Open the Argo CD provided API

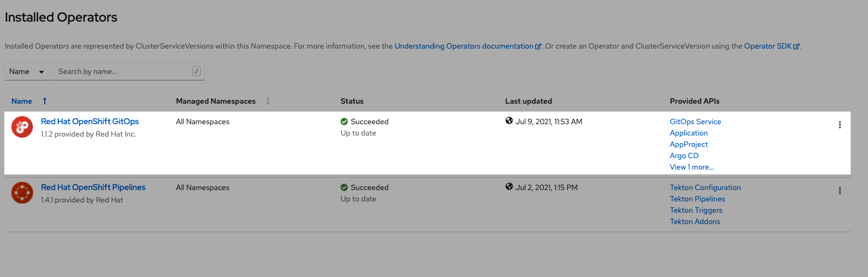click(x=684, y=156)
